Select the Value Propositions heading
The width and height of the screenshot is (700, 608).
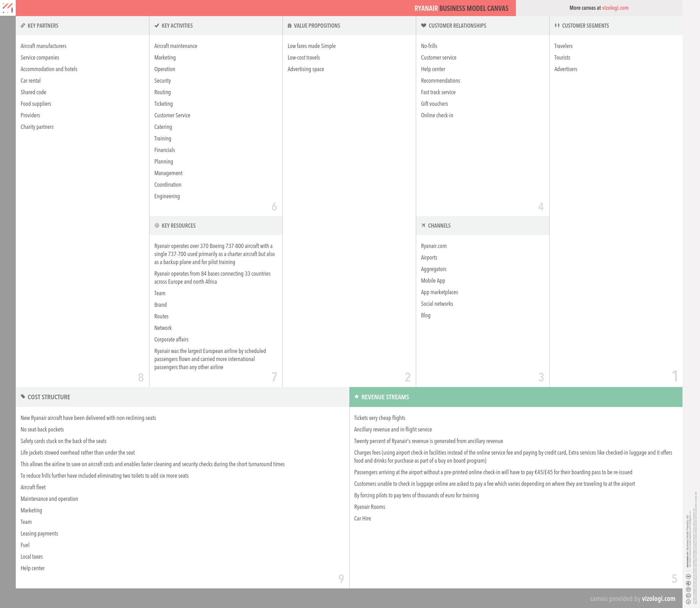[317, 26]
